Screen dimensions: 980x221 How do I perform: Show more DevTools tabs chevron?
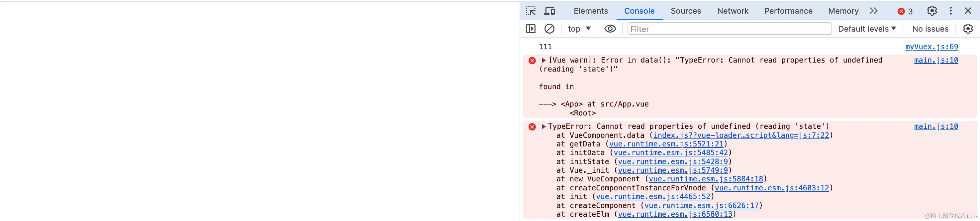tap(873, 11)
